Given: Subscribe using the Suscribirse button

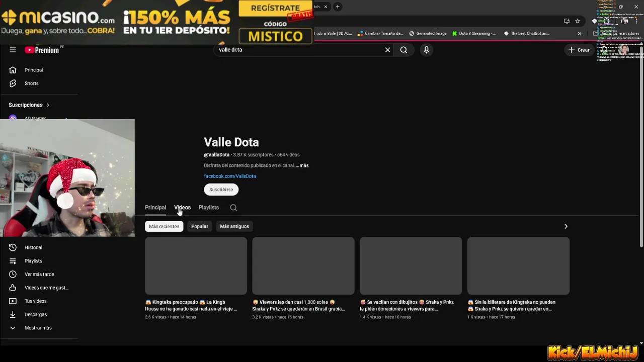Looking at the screenshot, I should tap(221, 190).
